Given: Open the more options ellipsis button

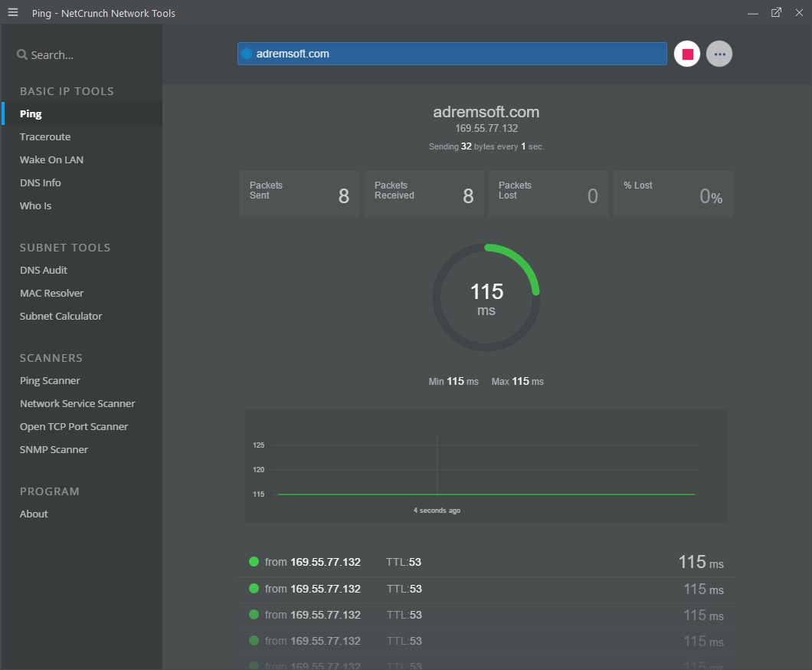Looking at the screenshot, I should coord(719,54).
